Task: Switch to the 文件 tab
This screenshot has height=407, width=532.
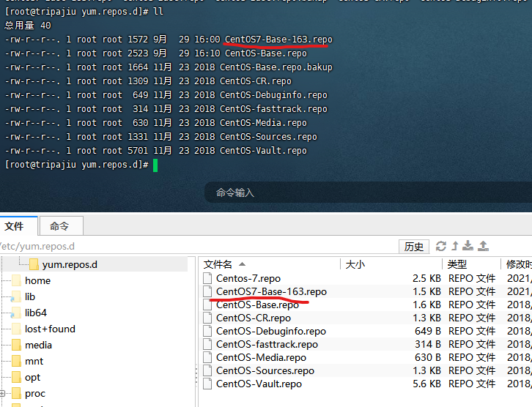Action: coord(18,226)
